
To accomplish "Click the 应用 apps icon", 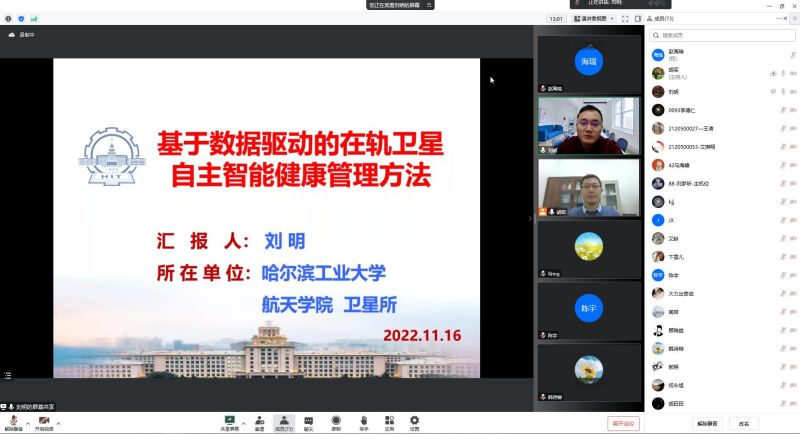I will pos(390,420).
